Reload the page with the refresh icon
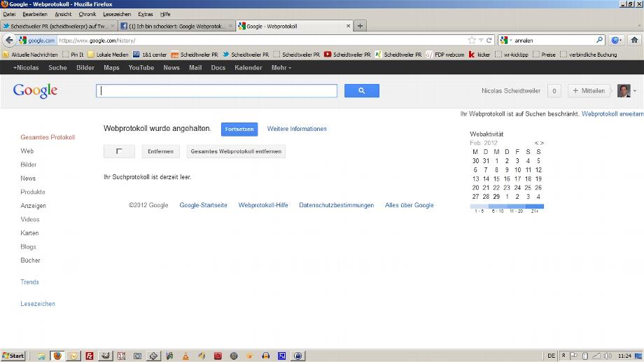 coord(489,40)
